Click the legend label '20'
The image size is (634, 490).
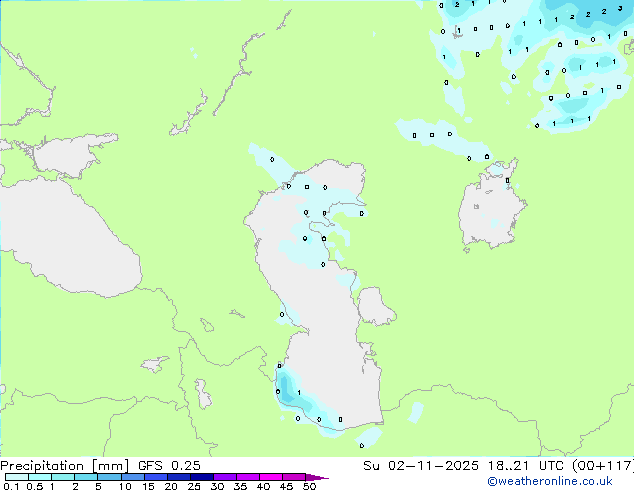[x=171, y=486]
